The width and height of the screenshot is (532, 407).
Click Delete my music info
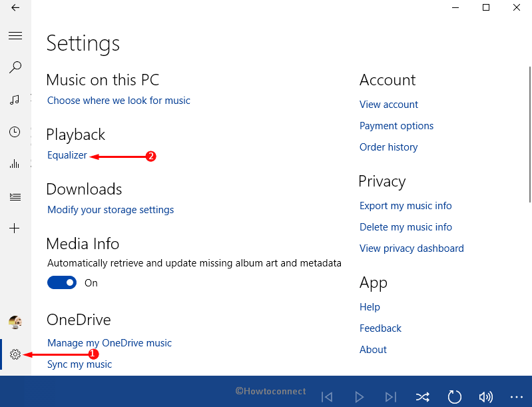click(x=405, y=227)
